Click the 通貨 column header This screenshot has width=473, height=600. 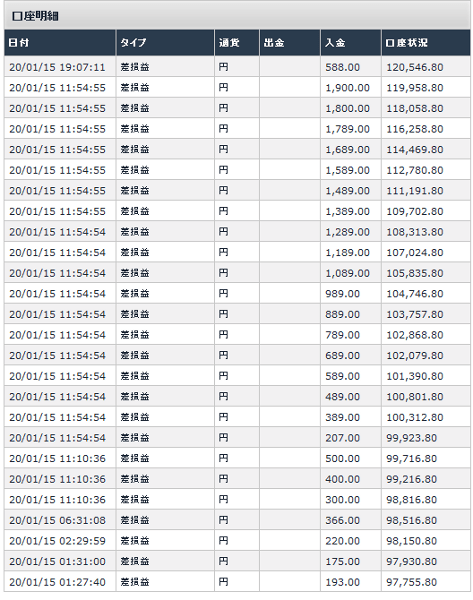237,42
